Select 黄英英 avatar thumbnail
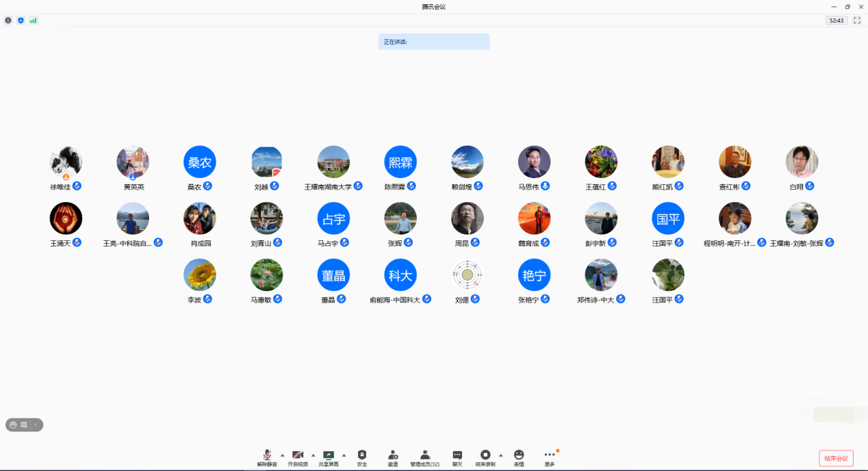This screenshot has width=868, height=471. (x=133, y=162)
